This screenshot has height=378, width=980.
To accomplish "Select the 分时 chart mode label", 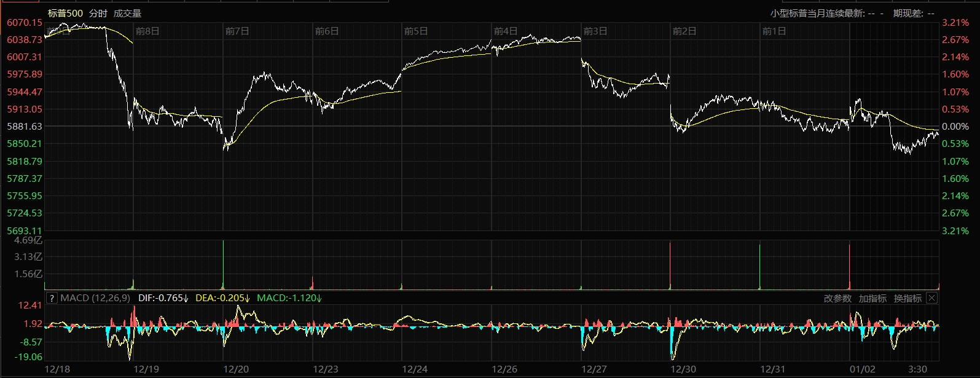I will point(98,13).
